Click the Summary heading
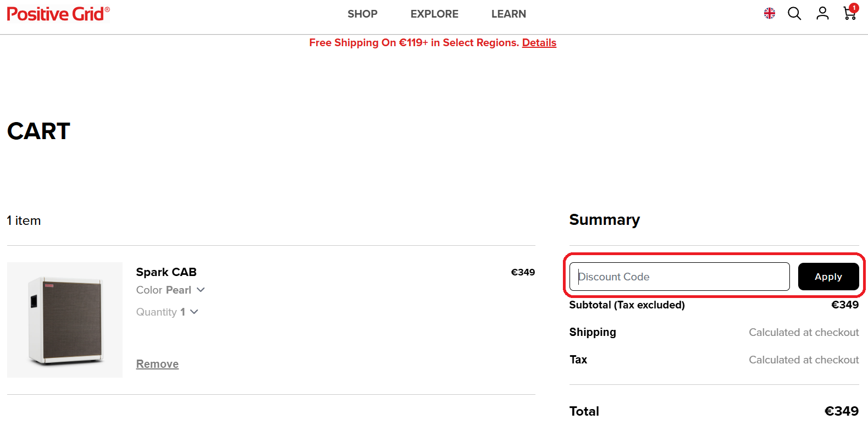 (x=604, y=220)
